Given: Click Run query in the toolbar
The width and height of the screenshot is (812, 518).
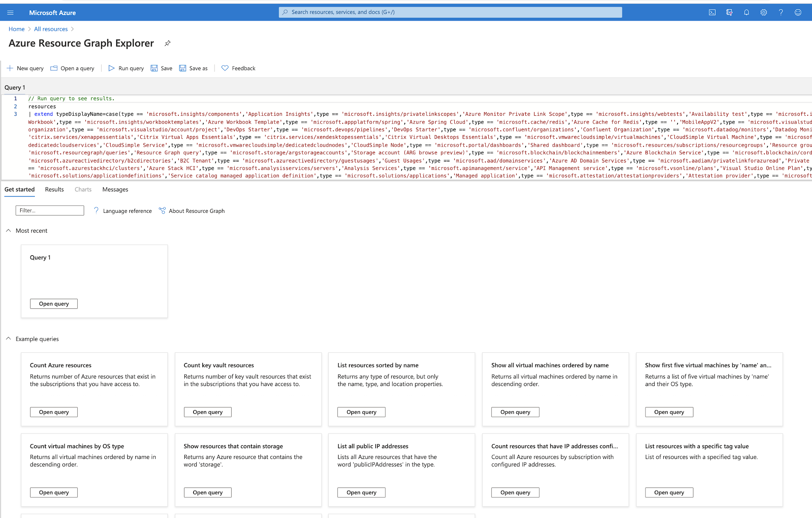Looking at the screenshot, I should (126, 68).
